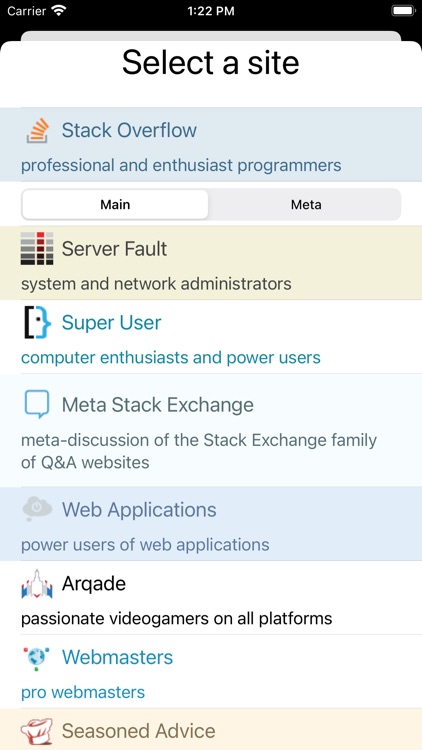Pick Meta Stack Exchange site title

click(158, 405)
